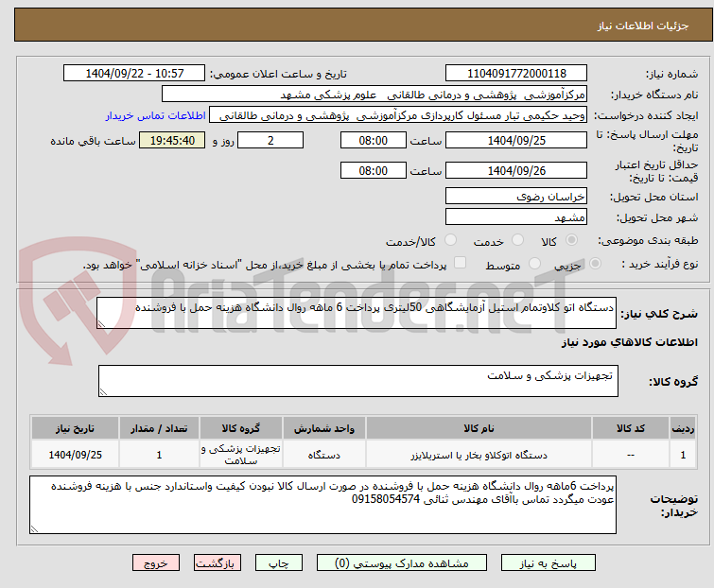Click the price validity ساعت 08:00 field

pos(374,171)
